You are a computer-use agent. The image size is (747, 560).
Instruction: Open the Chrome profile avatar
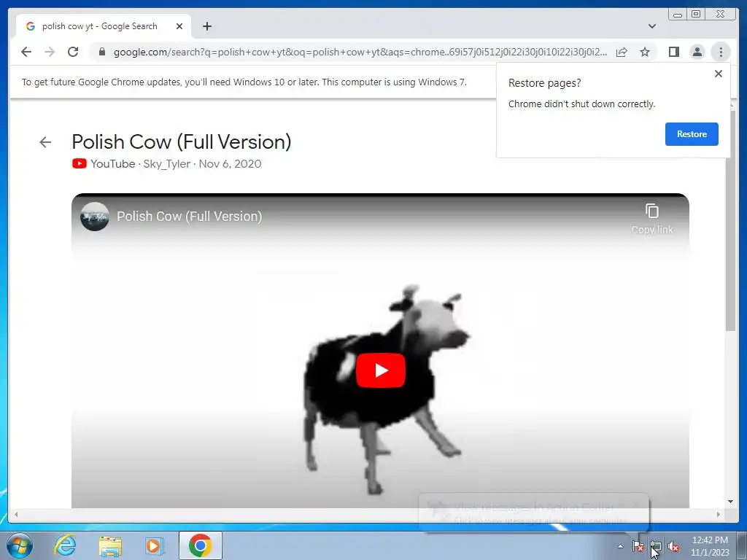(697, 52)
